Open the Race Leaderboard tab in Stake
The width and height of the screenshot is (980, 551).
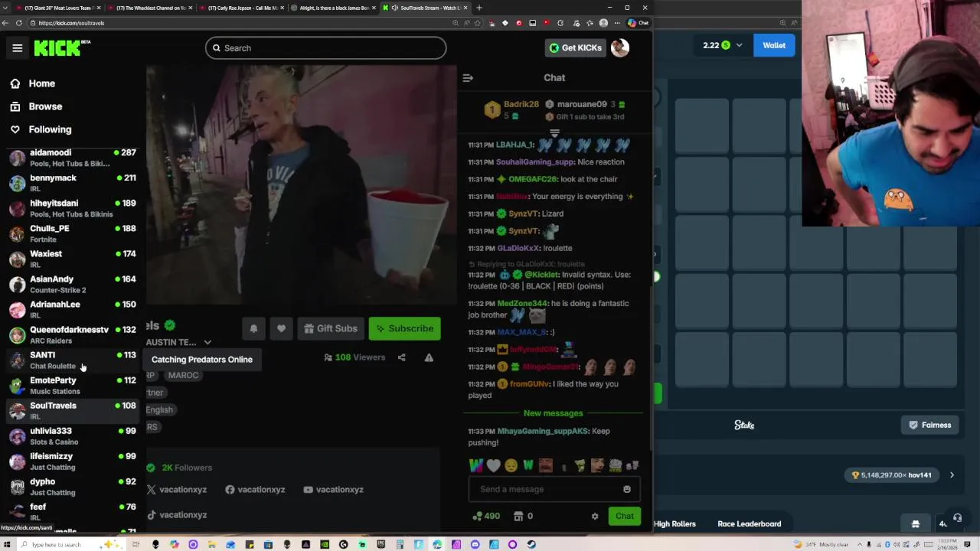coord(749,524)
